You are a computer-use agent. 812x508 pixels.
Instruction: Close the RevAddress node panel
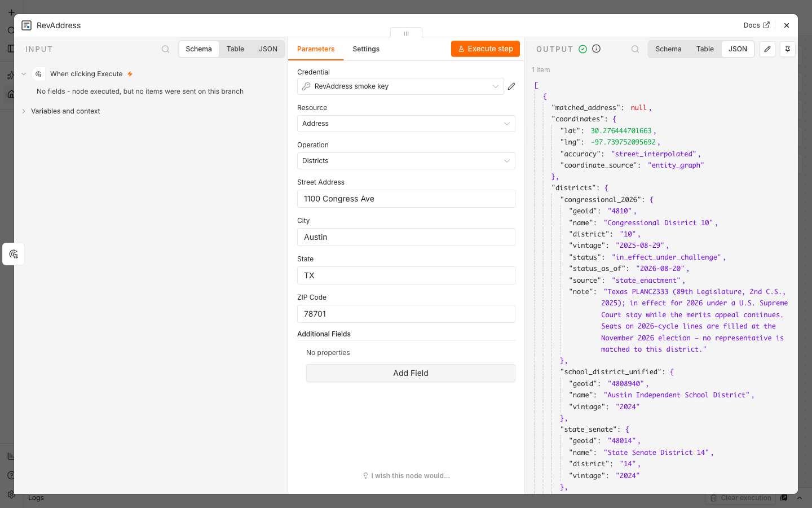tap(787, 25)
